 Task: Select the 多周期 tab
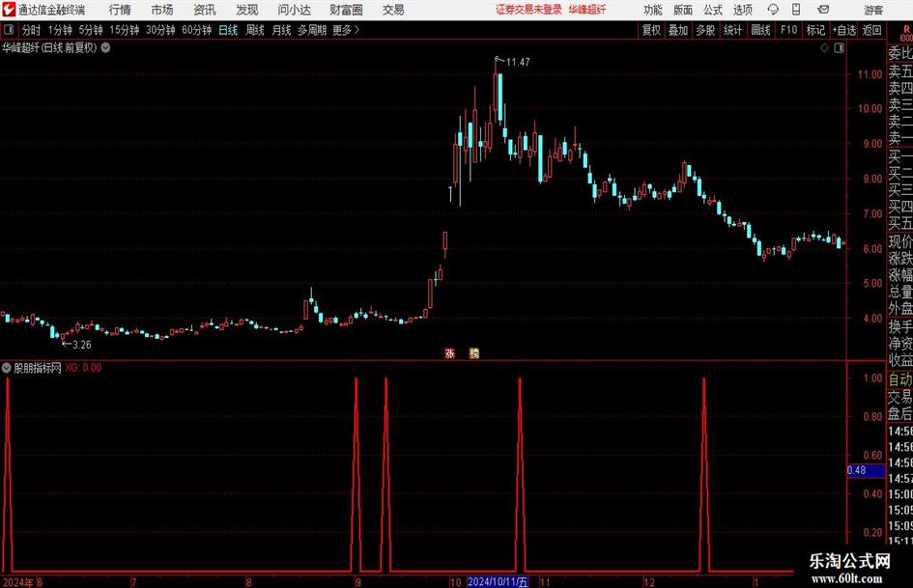(x=312, y=30)
